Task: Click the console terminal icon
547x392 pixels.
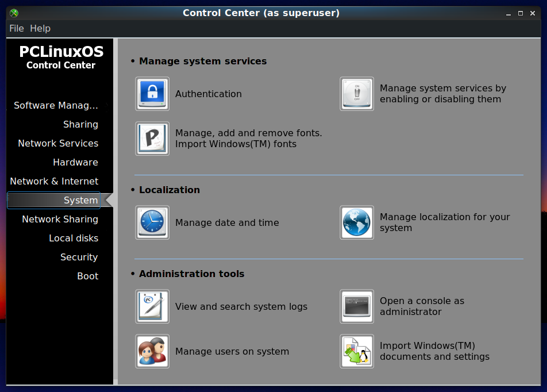Action: [x=356, y=306]
